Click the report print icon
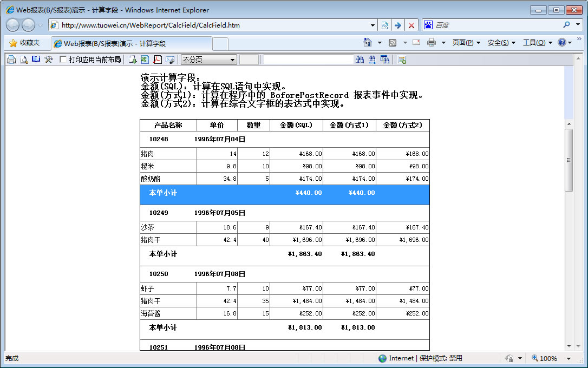 (11, 60)
